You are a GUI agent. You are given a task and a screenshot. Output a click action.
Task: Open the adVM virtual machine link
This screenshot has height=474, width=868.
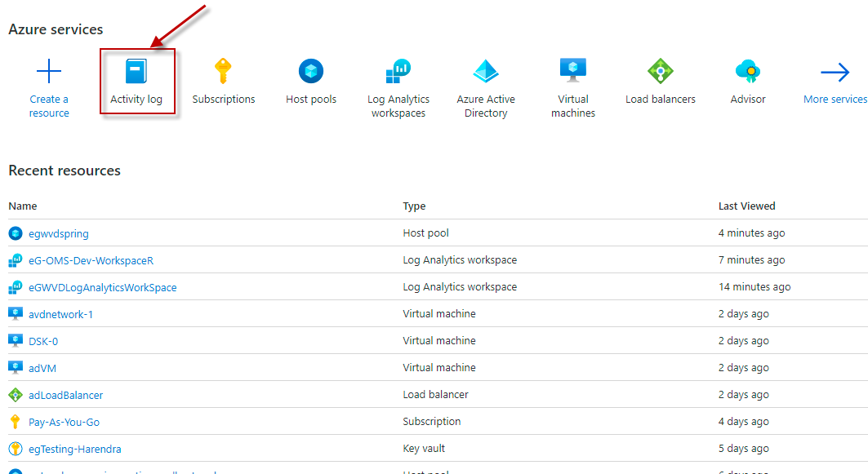(42, 369)
